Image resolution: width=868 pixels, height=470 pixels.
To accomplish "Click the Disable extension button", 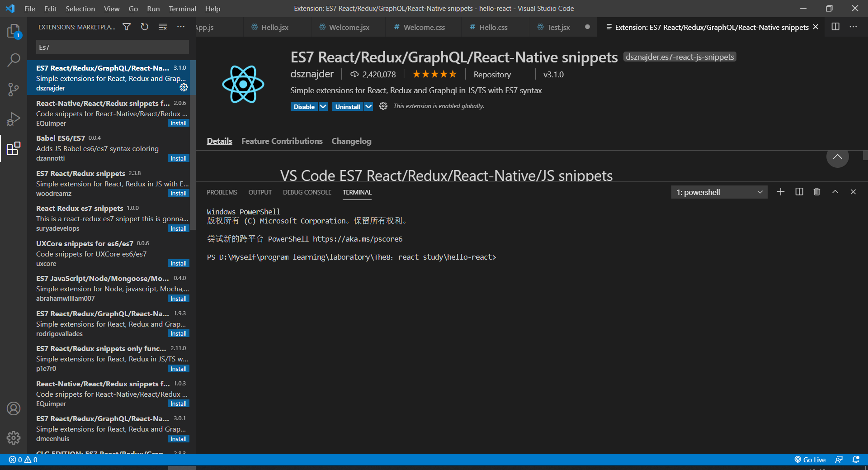I will 304,106.
